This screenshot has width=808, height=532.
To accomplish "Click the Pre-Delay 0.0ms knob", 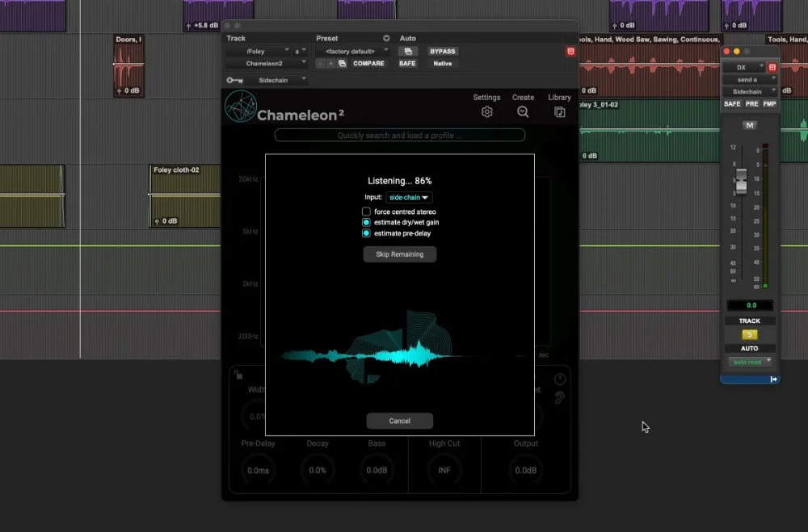I will [258, 470].
